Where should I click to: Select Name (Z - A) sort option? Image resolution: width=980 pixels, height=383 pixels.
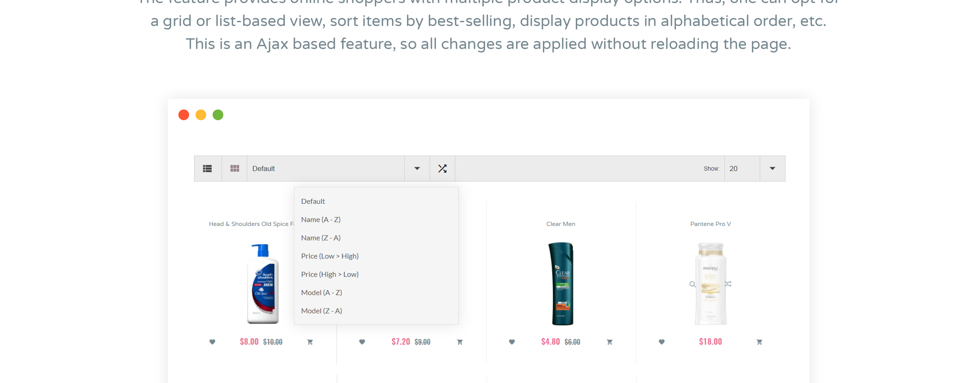(x=321, y=238)
